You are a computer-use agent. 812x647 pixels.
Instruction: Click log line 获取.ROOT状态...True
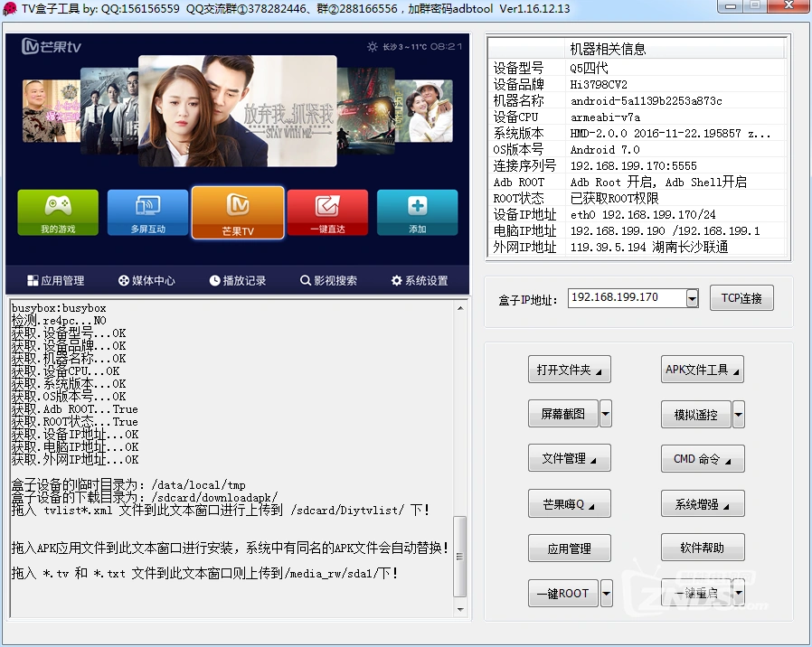(74, 422)
